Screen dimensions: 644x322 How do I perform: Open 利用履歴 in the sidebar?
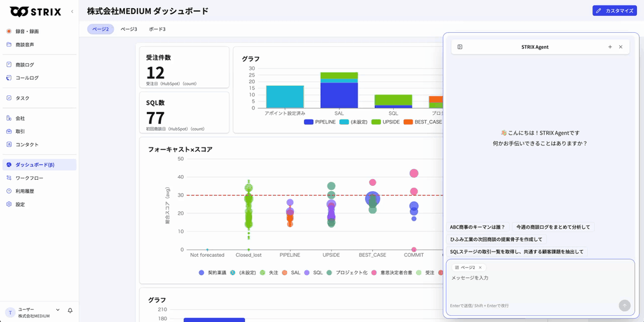click(40, 191)
